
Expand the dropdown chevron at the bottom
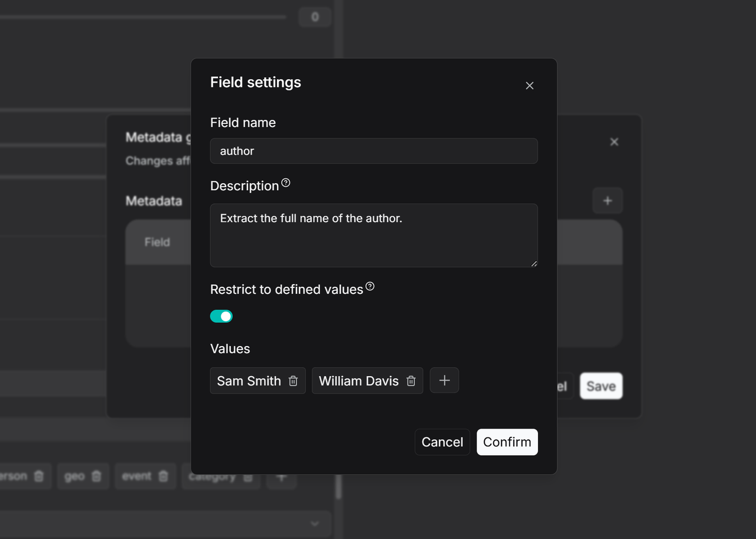point(315,524)
